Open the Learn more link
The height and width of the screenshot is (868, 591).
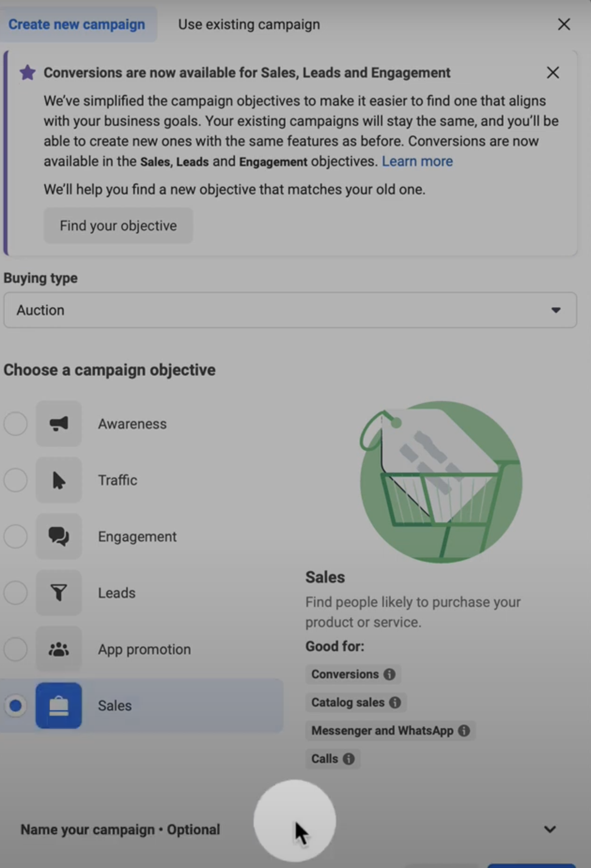[417, 161]
